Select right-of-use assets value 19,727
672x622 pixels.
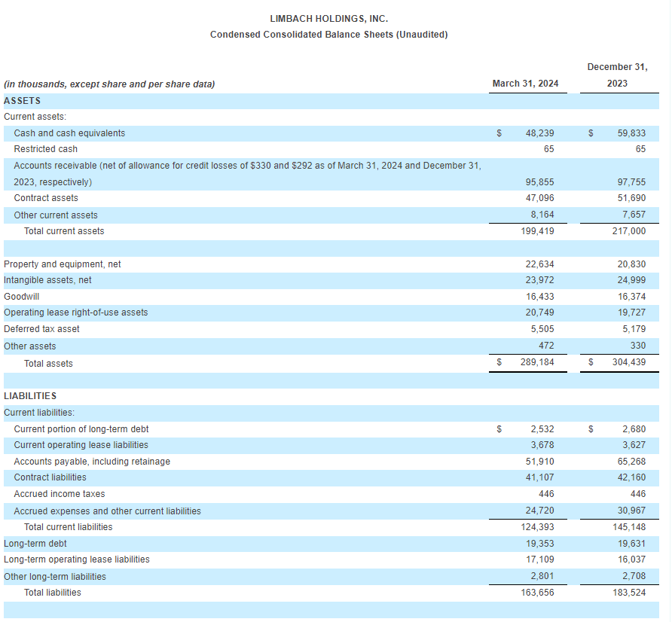631,313
